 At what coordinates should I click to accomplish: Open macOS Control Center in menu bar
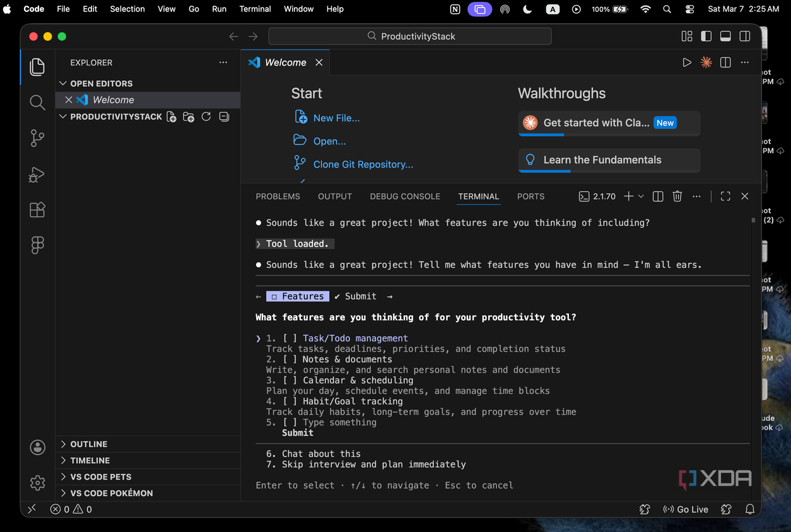(689, 9)
